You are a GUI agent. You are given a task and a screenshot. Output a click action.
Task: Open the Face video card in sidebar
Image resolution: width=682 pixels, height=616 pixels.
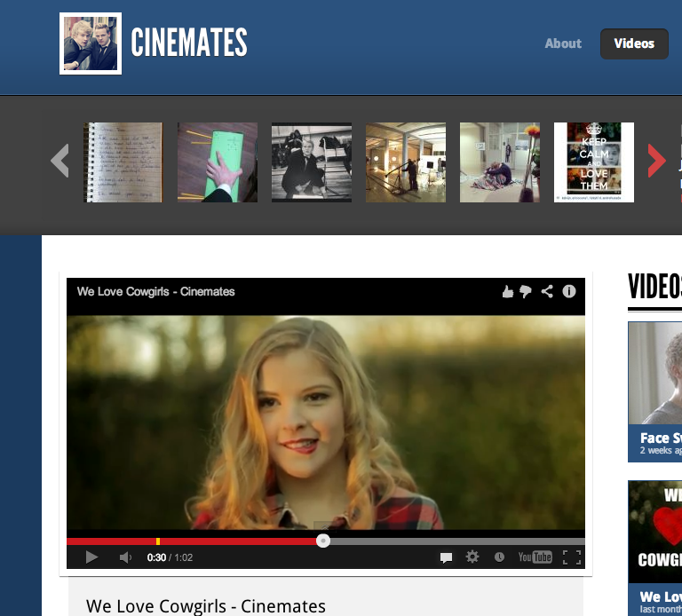coord(655,391)
